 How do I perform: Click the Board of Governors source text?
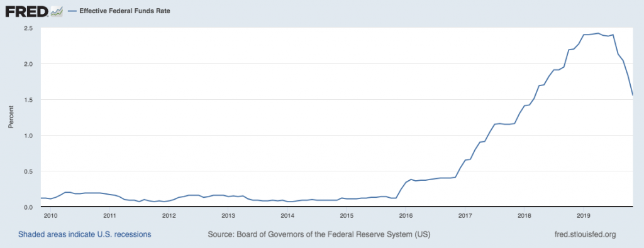pos(319,234)
